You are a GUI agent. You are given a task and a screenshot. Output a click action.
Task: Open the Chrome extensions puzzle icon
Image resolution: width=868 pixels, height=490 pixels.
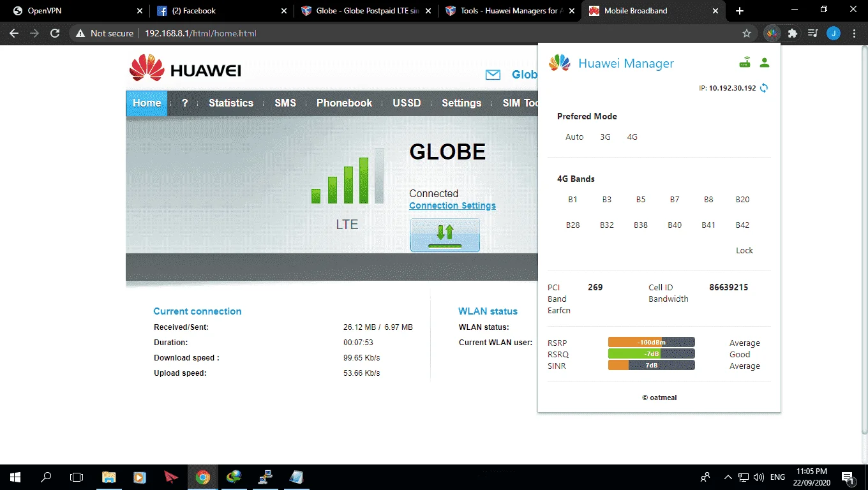tap(793, 33)
